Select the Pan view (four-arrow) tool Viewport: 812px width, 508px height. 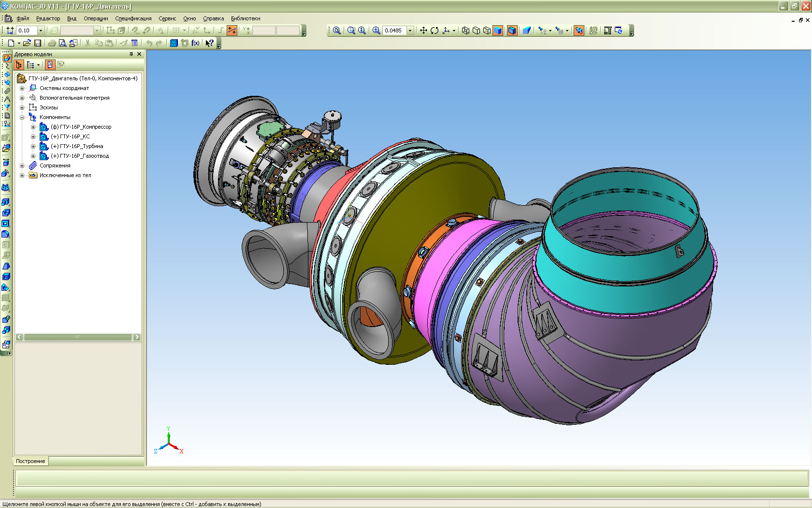click(423, 30)
